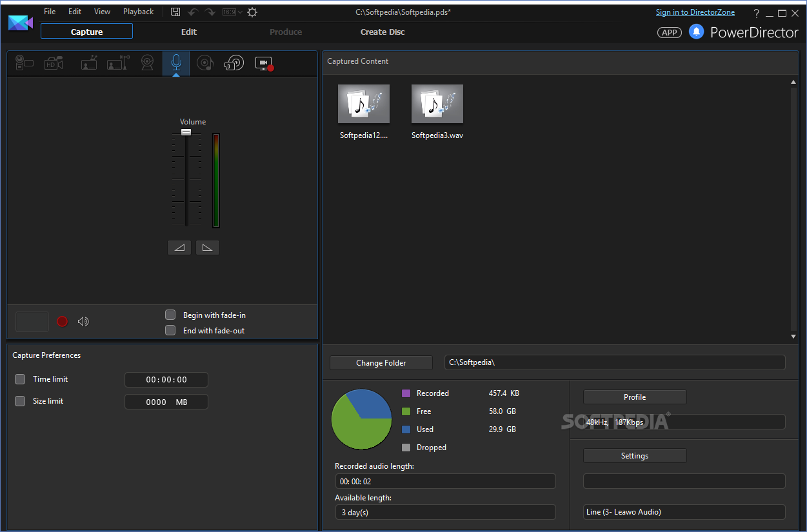807x532 pixels.
Task: Select capture from webcam icon
Action: [147, 63]
